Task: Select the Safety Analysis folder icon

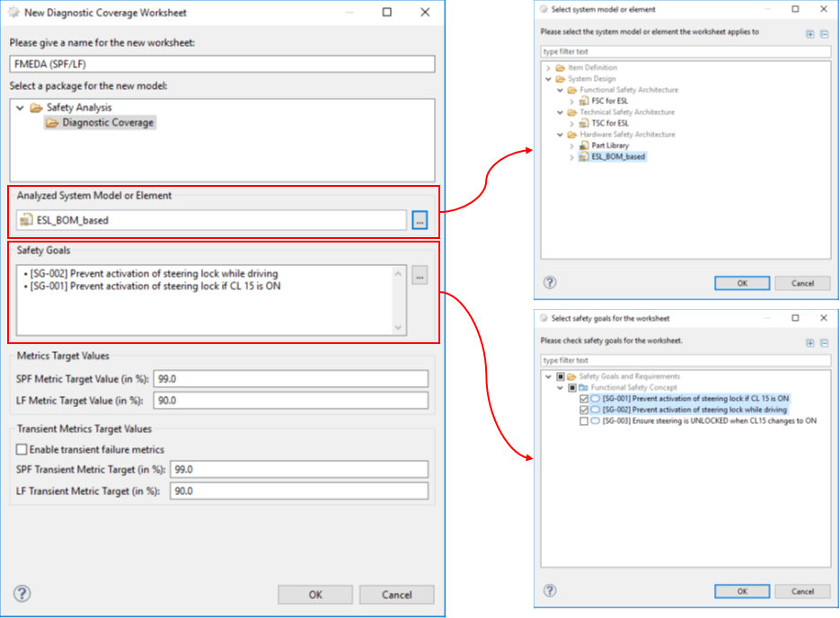Action: 36,108
